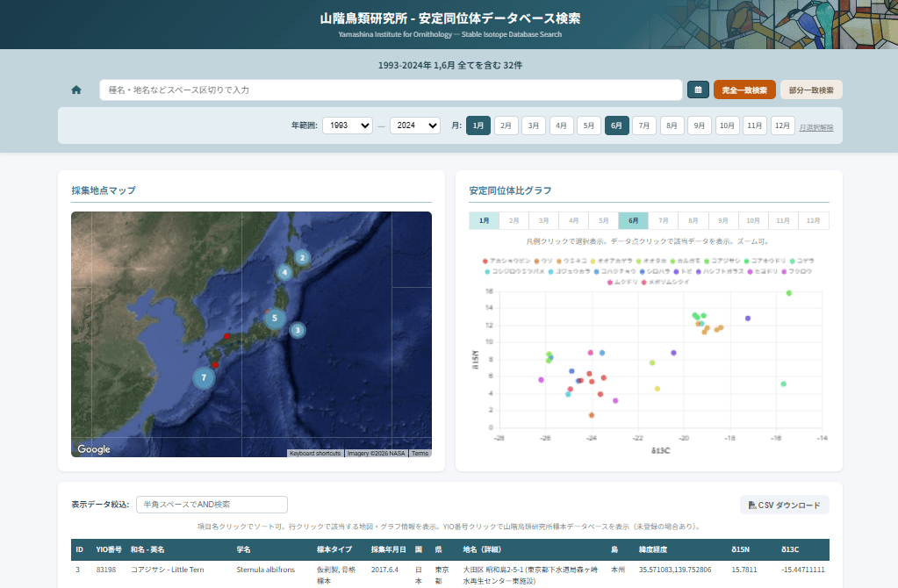Open the map cluster marker labeled 2
Image resolution: width=898 pixels, height=588 pixels.
point(302,258)
